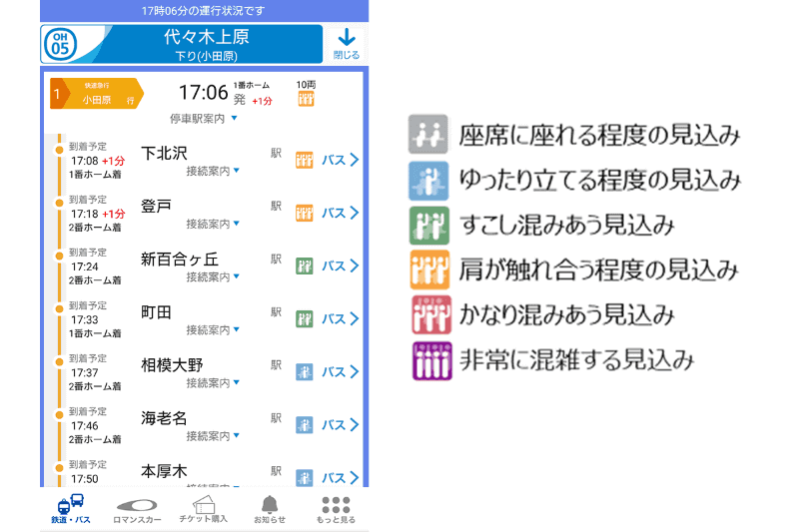This screenshot has width=799, height=532.
Task: Tap blue congestion icon in 本厚木 row
Action: (305, 477)
